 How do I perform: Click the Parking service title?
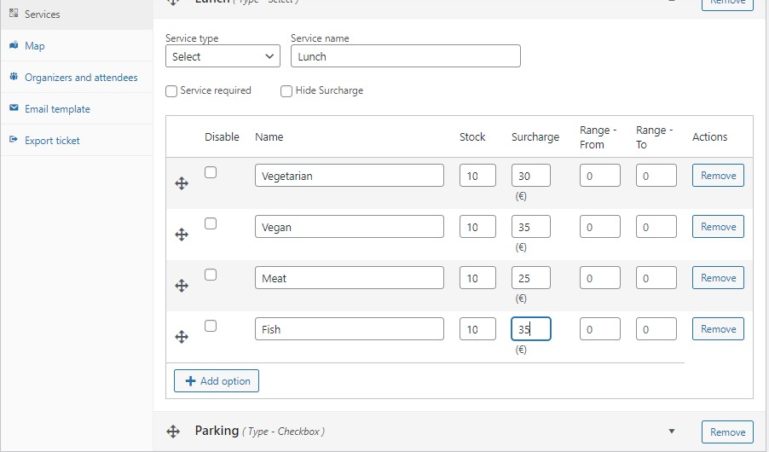[217, 431]
